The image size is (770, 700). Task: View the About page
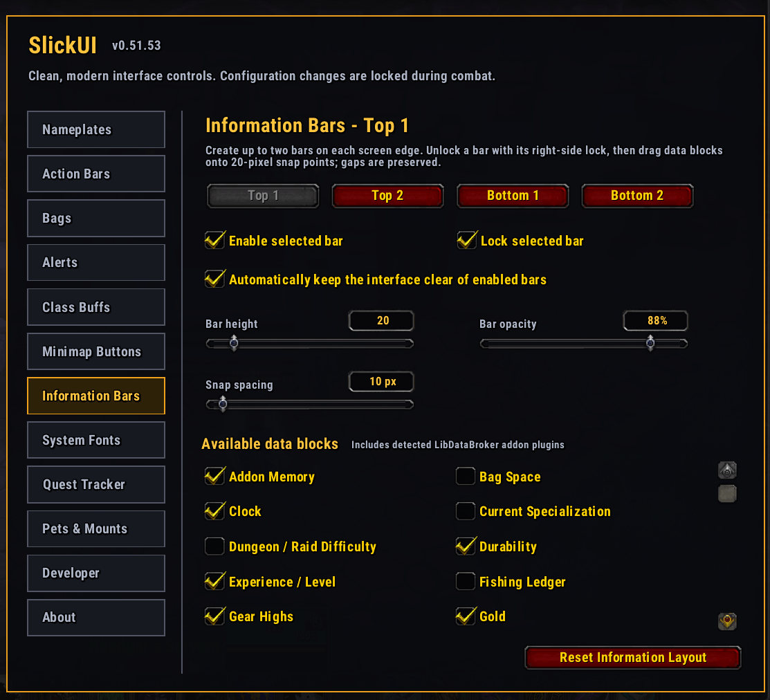96,618
